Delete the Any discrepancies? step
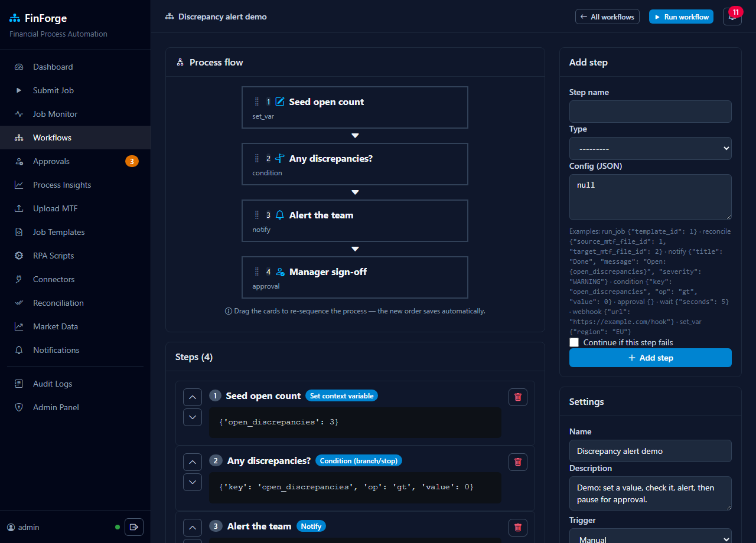The width and height of the screenshot is (756, 543). pos(518,462)
